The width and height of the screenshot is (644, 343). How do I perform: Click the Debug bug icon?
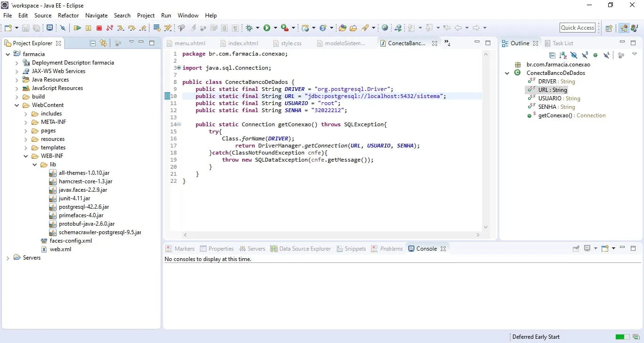tap(249, 28)
